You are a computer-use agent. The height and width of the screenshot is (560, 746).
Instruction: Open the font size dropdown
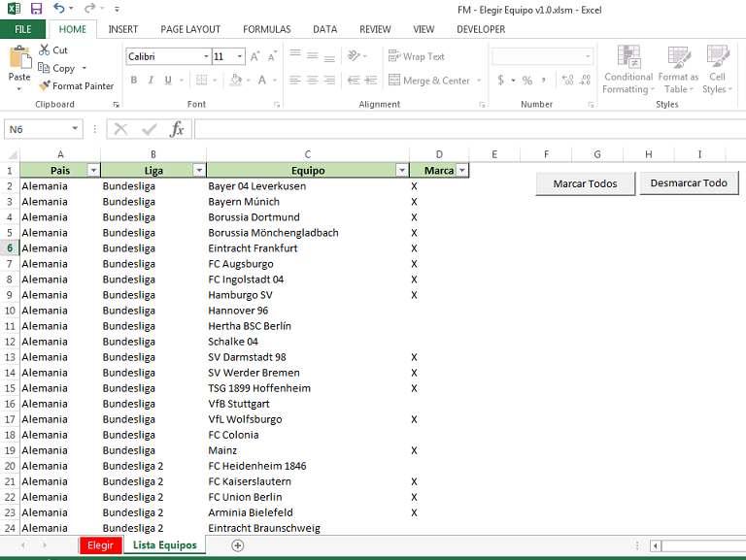(x=240, y=56)
